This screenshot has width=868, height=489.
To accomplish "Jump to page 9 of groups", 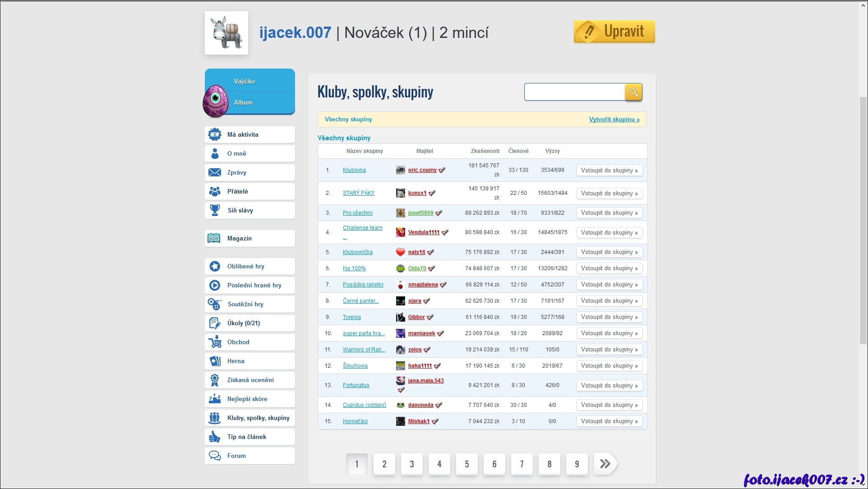I will pos(577,464).
